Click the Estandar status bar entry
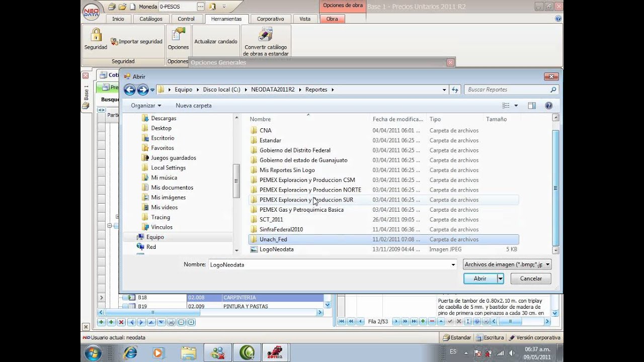Viewport: 644px width, 362px height. [x=457, y=337]
